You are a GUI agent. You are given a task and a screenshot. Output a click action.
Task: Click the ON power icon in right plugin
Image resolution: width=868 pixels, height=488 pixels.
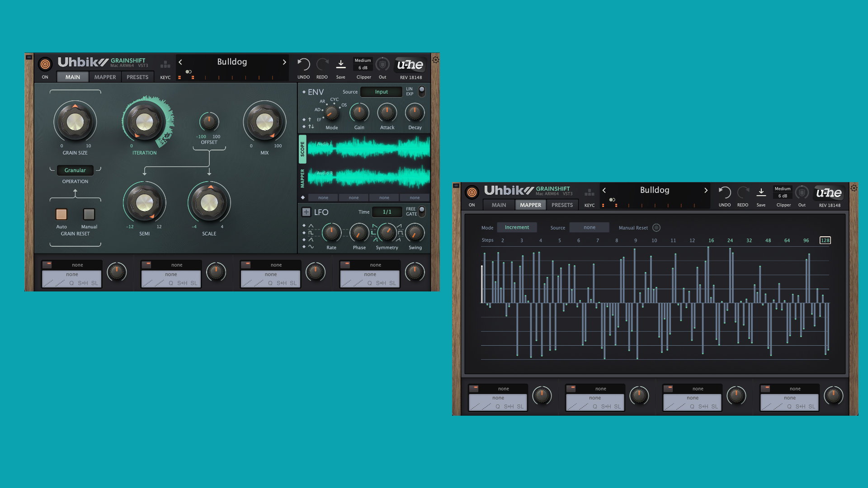pos(472,192)
